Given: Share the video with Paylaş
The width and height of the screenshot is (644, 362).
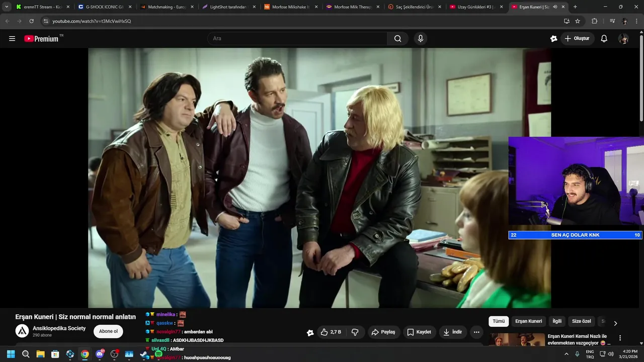Looking at the screenshot, I should (383, 332).
